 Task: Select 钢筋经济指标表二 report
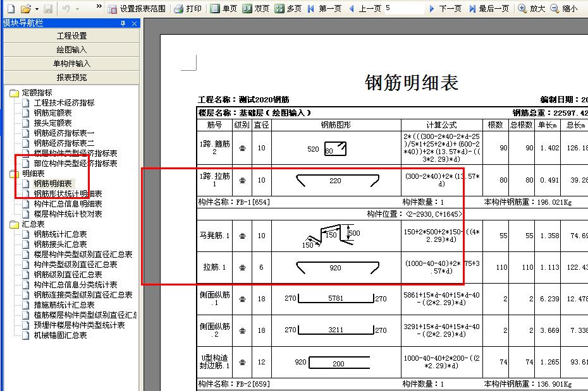click(x=64, y=143)
